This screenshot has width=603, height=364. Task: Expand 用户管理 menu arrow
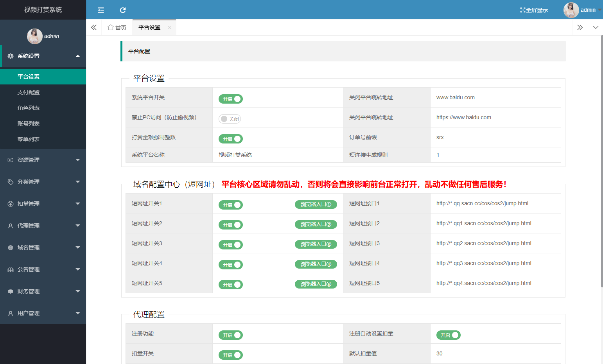(x=78, y=313)
